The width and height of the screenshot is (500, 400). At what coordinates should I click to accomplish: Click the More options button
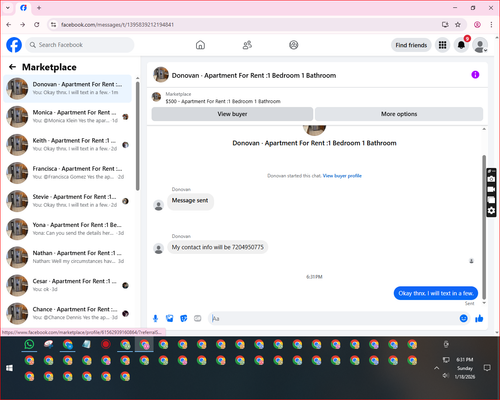[399, 114]
